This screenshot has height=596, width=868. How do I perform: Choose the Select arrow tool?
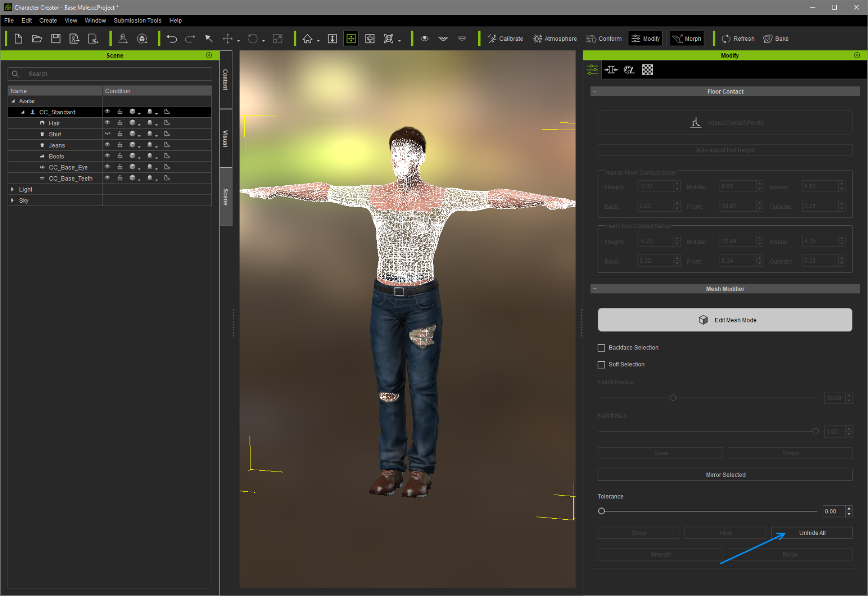click(x=209, y=39)
